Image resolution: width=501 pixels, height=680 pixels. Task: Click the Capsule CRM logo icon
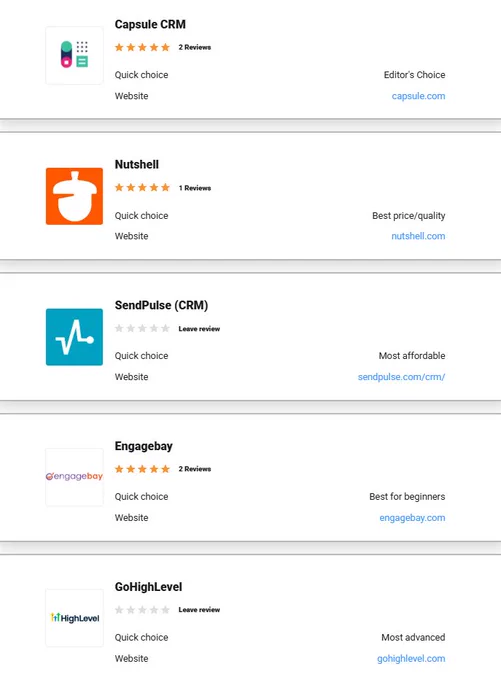point(74,55)
